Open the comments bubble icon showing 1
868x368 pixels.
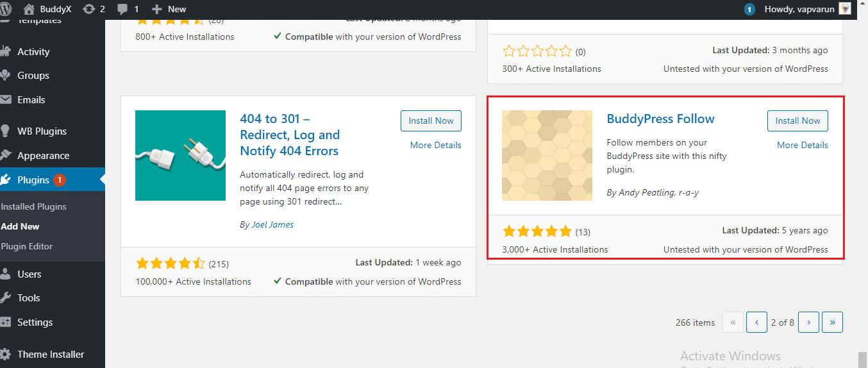click(122, 10)
